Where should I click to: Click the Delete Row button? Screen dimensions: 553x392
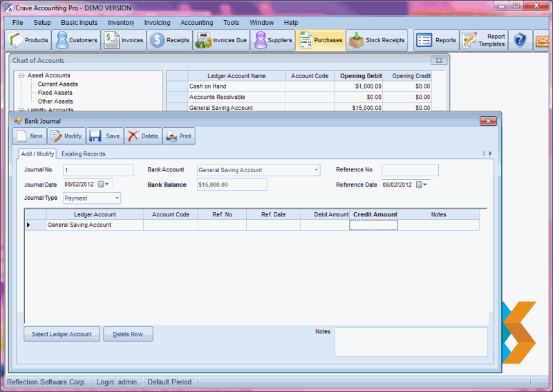[x=128, y=334]
